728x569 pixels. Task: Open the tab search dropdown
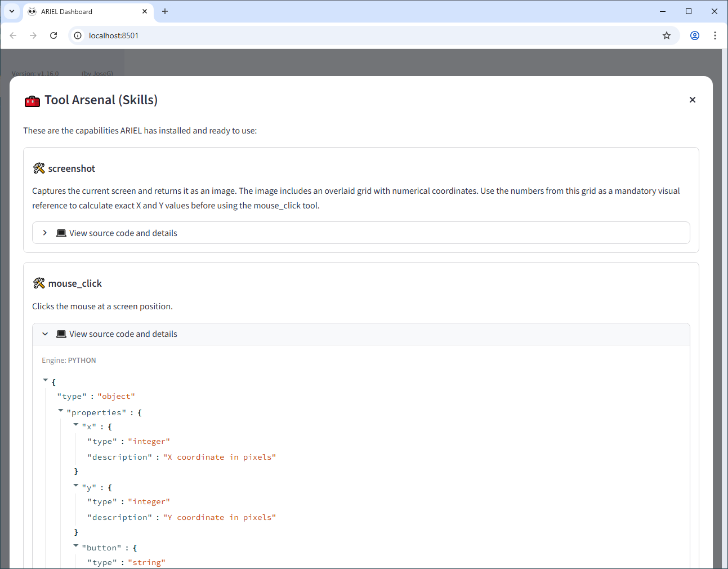coord(12,11)
